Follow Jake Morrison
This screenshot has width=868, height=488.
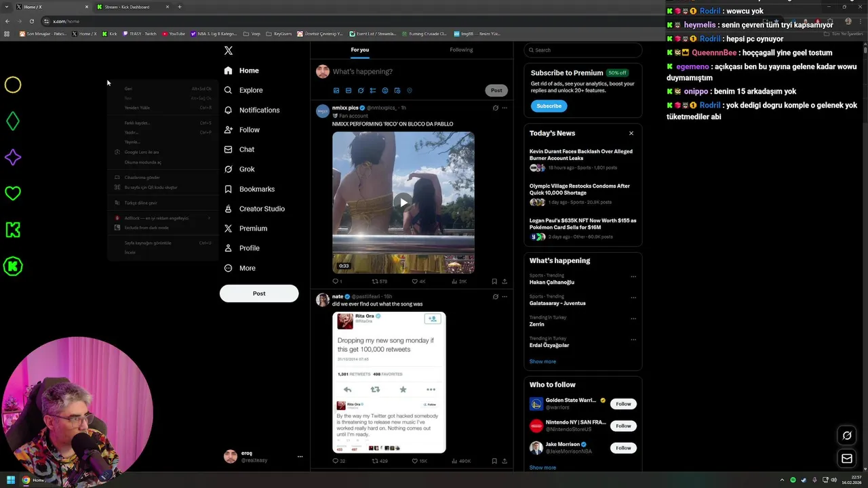(x=623, y=448)
